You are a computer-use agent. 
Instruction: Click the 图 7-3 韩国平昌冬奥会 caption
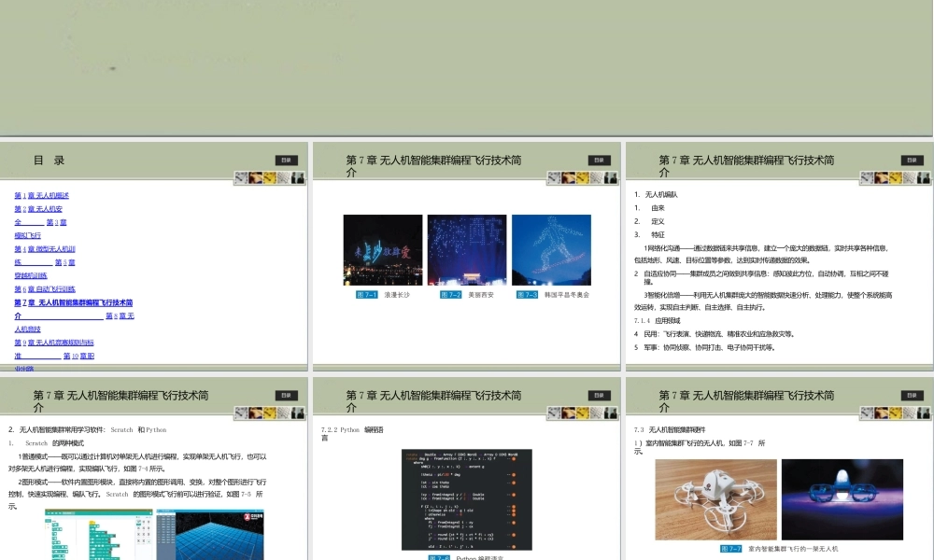point(553,295)
